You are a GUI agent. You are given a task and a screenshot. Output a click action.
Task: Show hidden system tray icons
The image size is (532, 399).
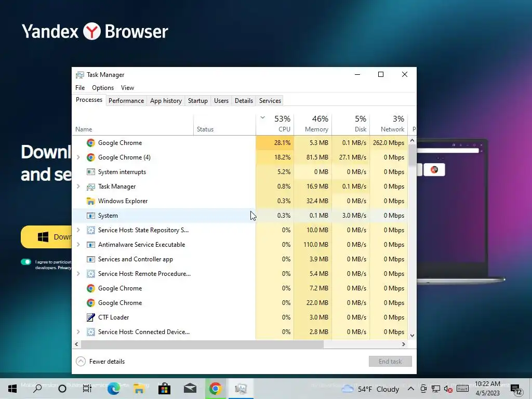click(410, 389)
